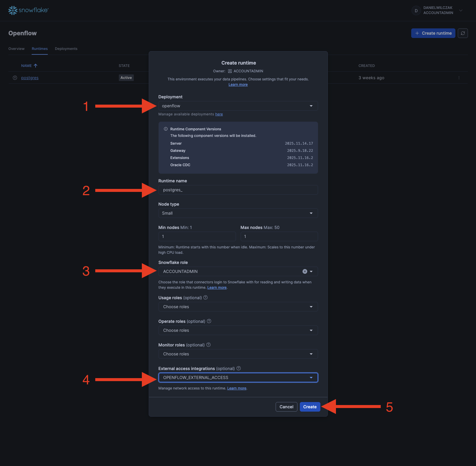Cancel the Create runtime dialog
Screen dimensions: 476x466
[286, 407]
